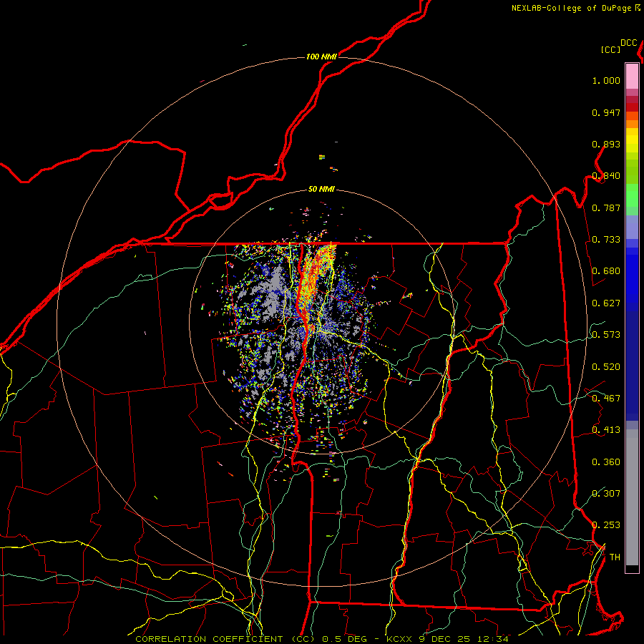Viewport: 644px width, 644px height.
Task: Click the 0.413 scale value
Action: coord(606,430)
